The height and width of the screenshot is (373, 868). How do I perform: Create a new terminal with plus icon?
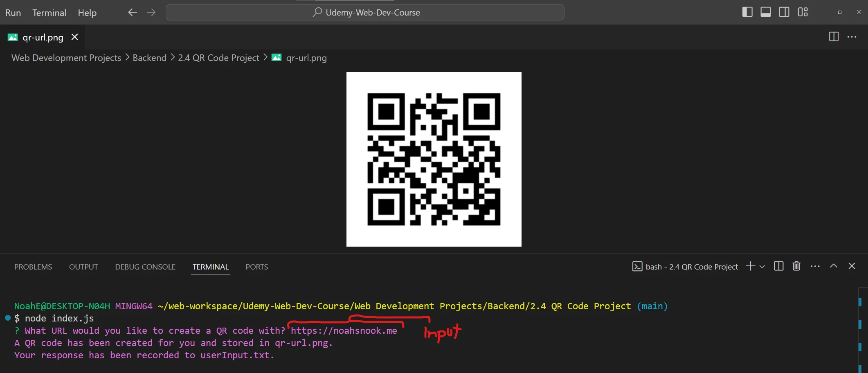click(x=750, y=266)
